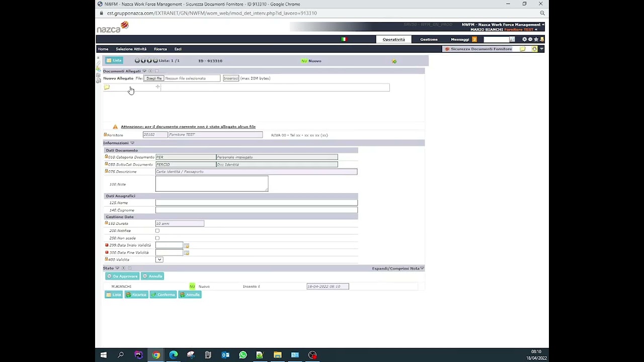
Task: Click the Italian flag language icon
Action: coord(344,39)
